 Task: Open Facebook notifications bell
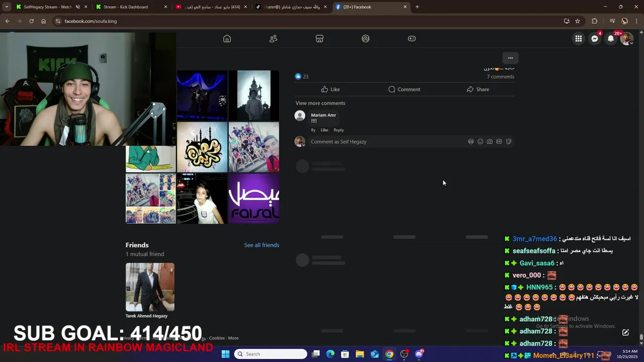coord(611,39)
